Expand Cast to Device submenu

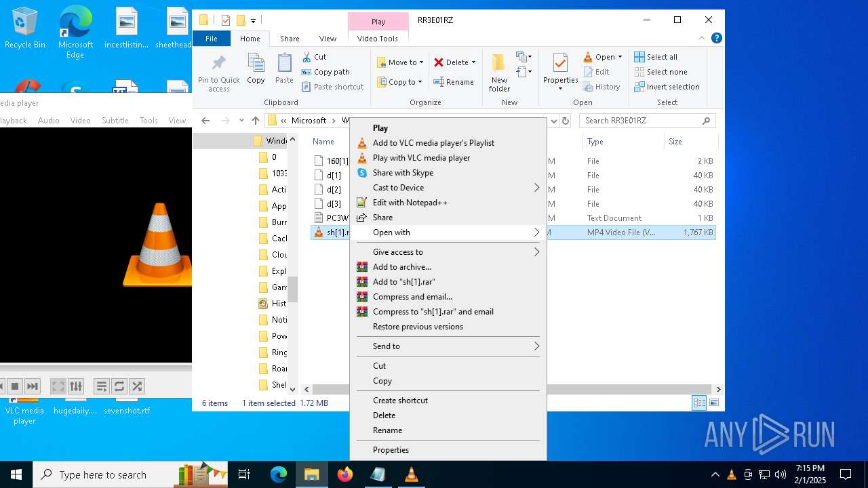448,188
